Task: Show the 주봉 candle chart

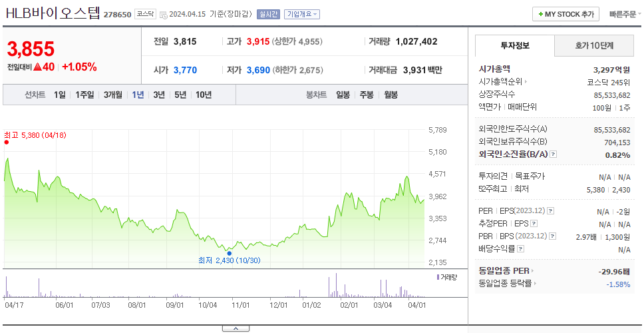Action: point(367,95)
